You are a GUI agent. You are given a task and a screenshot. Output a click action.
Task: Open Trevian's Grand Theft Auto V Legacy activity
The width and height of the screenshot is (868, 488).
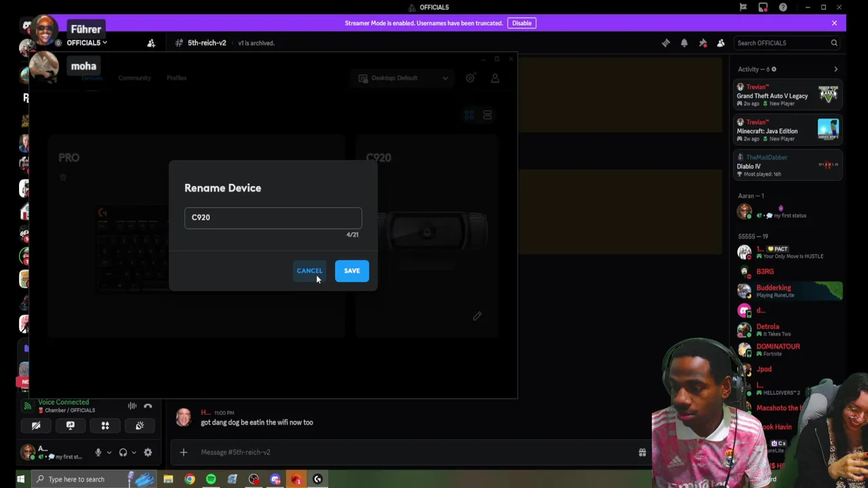click(788, 95)
